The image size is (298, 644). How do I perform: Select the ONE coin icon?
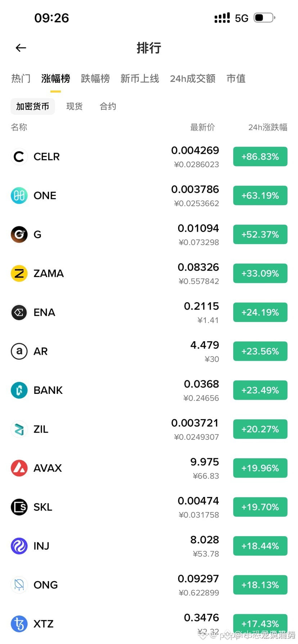point(19,195)
